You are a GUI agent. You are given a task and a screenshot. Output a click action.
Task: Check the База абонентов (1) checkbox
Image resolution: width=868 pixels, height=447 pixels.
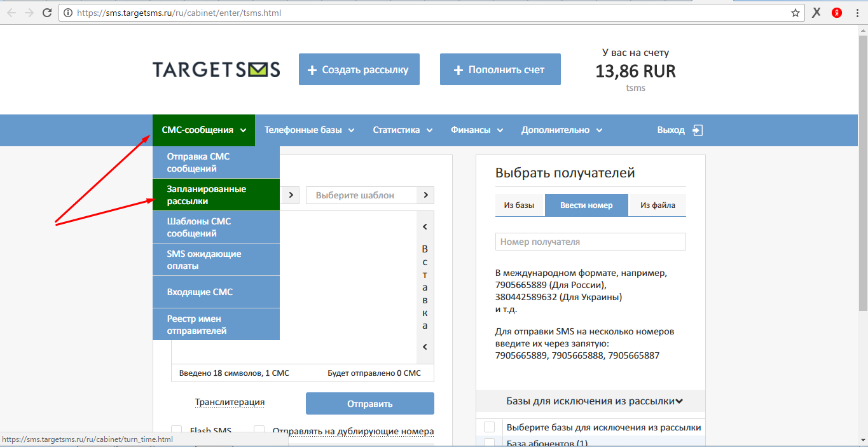click(x=490, y=443)
